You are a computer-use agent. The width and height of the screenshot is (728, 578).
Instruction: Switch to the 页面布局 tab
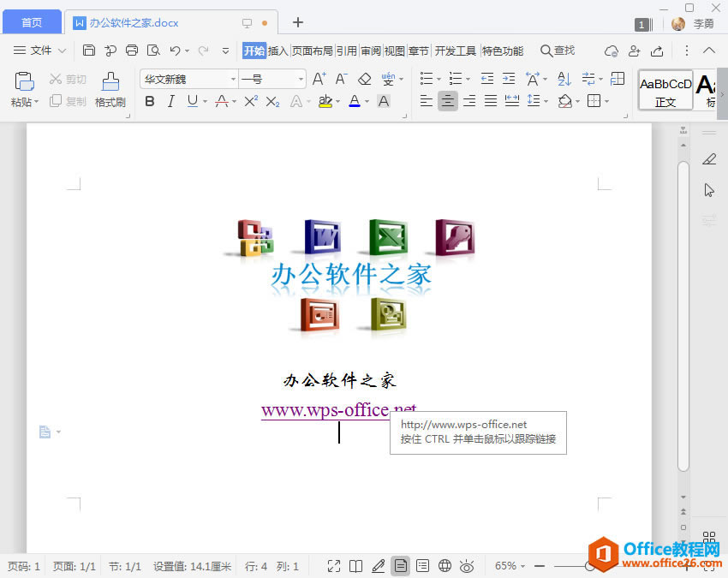[x=313, y=51]
